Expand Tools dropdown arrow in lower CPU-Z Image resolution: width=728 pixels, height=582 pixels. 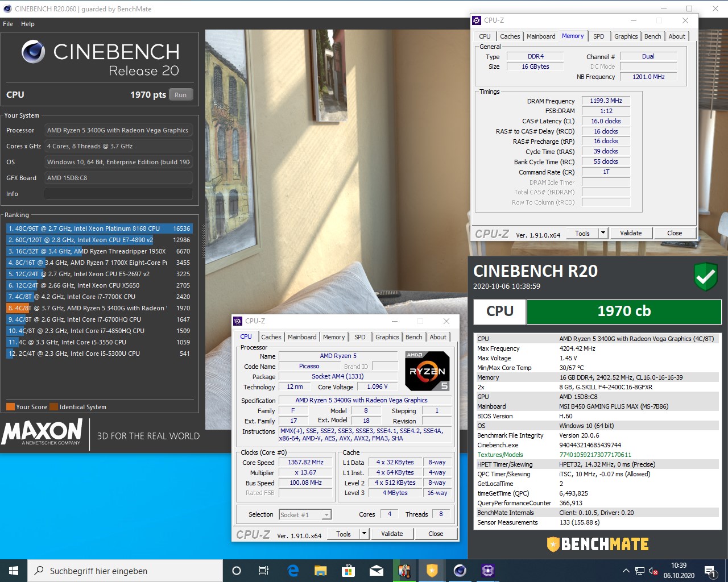[x=365, y=534]
